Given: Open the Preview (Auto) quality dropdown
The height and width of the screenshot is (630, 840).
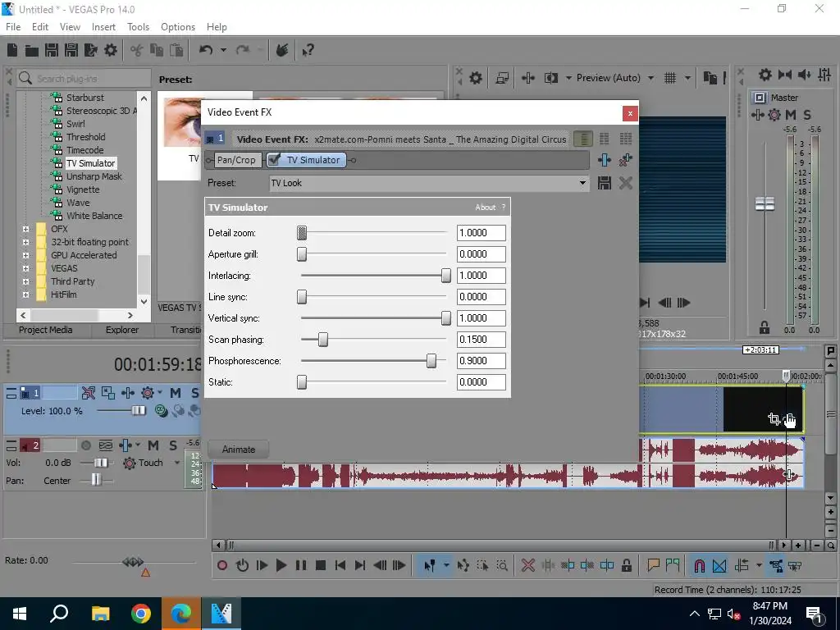Looking at the screenshot, I should (651, 78).
